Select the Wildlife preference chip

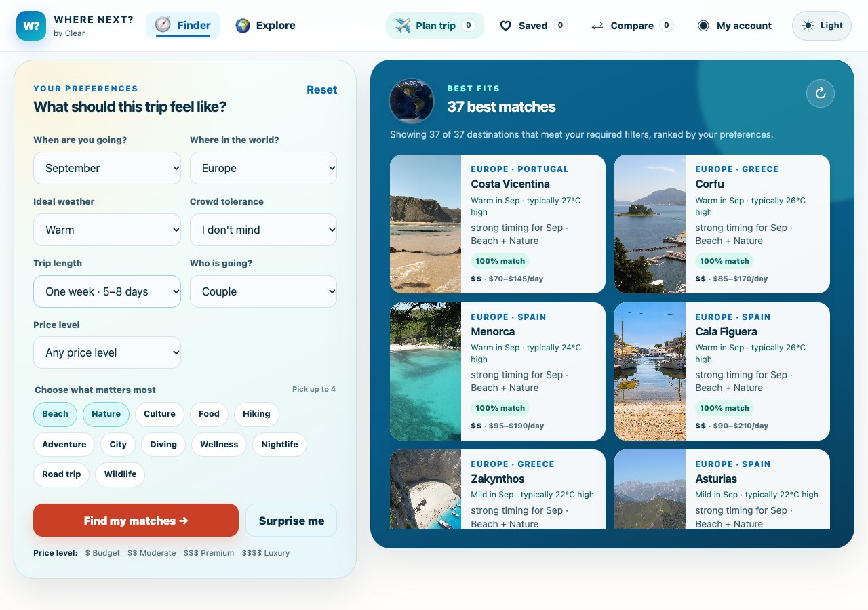pos(120,474)
